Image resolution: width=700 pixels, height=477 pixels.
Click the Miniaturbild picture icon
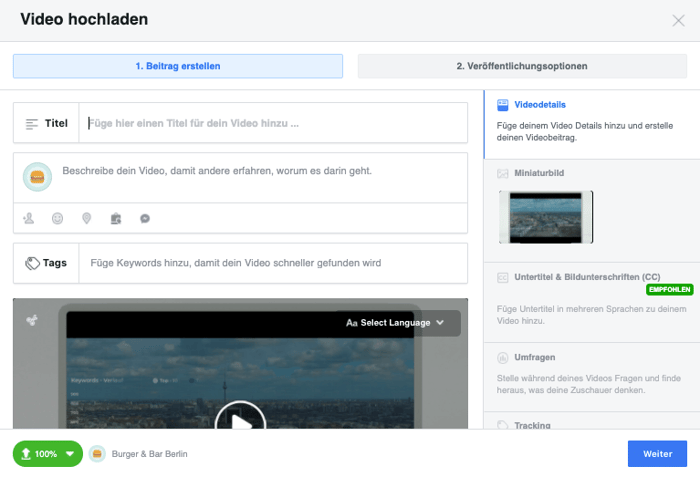point(503,173)
